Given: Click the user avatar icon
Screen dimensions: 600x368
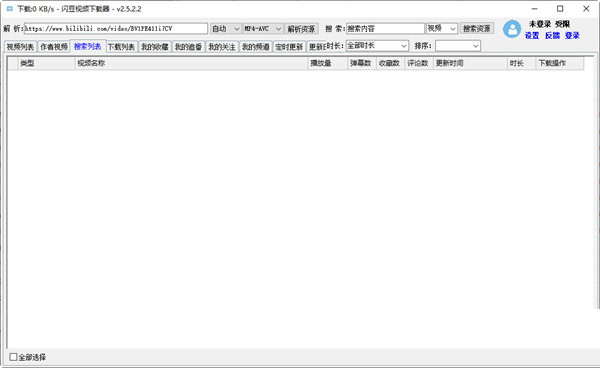Looking at the screenshot, I should 512,29.
